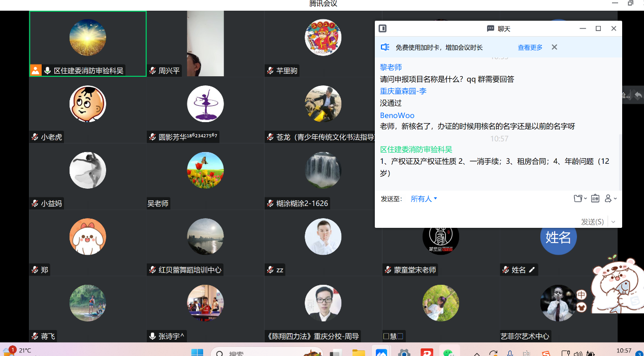The height and width of the screenshot is (356, 644).
Task: Toggle muted mic icon for 小老虎
Action: 35,137
